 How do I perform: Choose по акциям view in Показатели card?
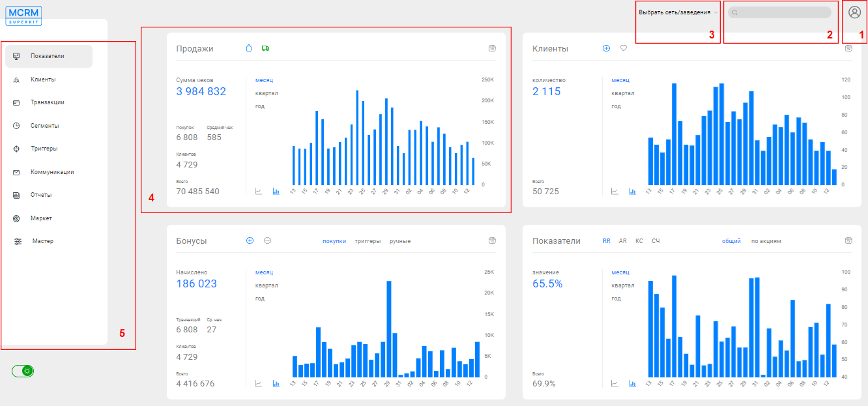(766, 241)
